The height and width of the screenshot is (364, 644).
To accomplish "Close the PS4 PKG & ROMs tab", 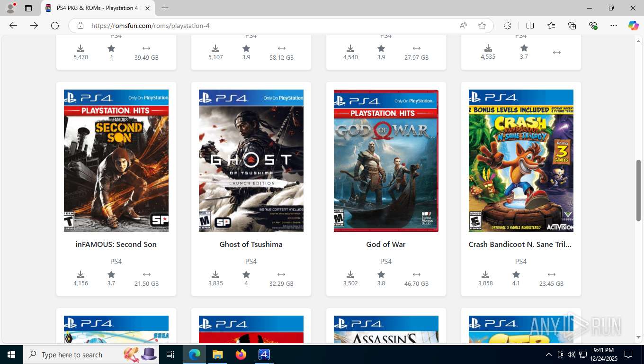I will click(147, 8).
